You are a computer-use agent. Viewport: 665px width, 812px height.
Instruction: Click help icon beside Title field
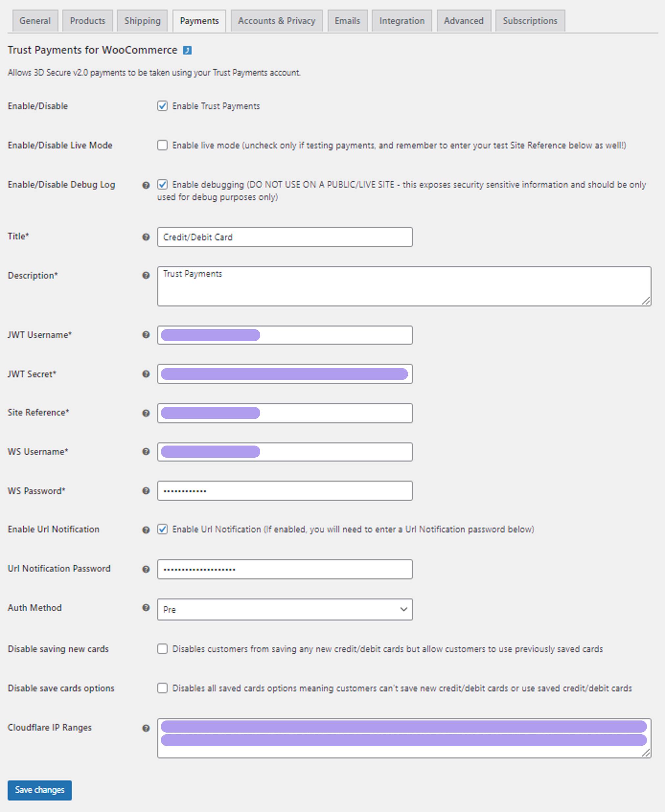coord(145,237)
